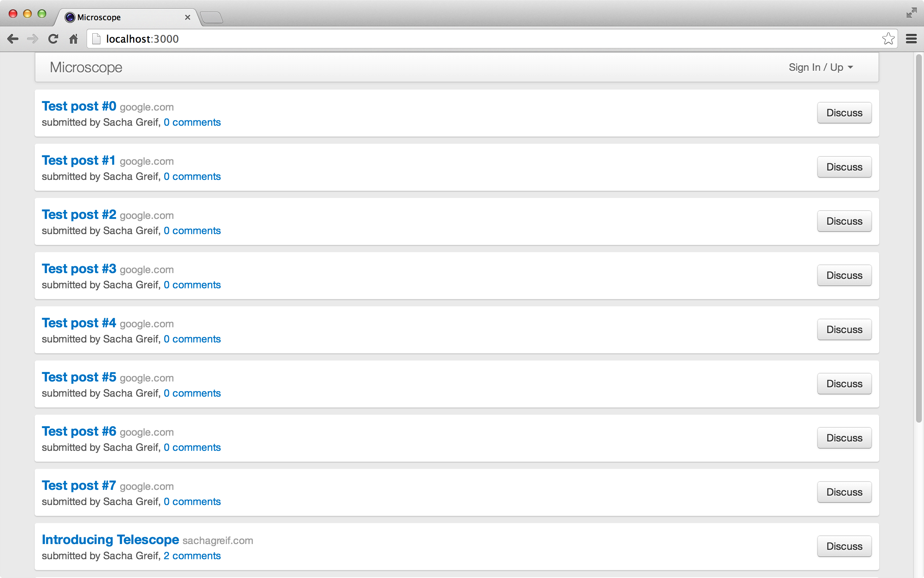The width and height of the screenshot is (924, 578).
Task: Open the Test post #0 title link
Action: [79, 106]
